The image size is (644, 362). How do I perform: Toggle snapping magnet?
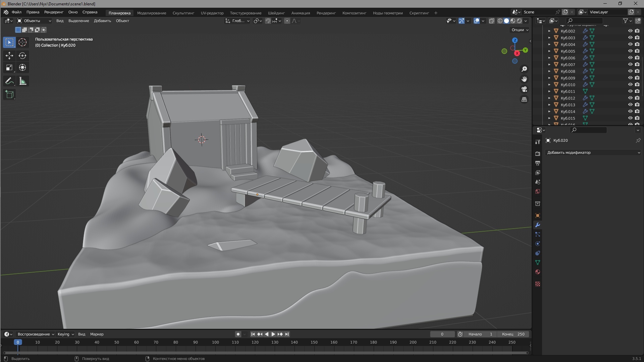[268, 21]
